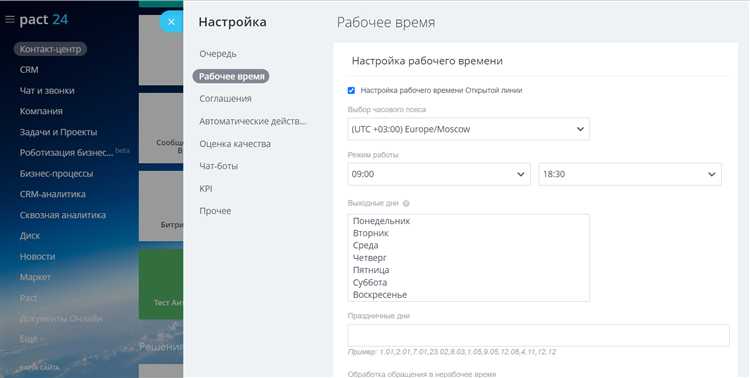Toggle Настройка рабочего времени Открытой линии checkbox
This screenshot has height=378, width=750.
pos(352,90)
